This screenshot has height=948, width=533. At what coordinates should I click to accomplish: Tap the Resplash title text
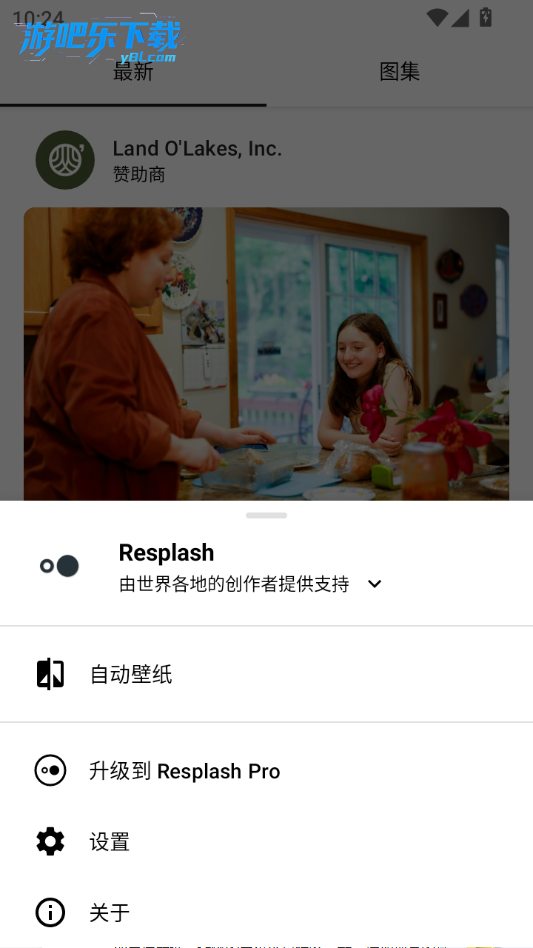pos(166,553)
